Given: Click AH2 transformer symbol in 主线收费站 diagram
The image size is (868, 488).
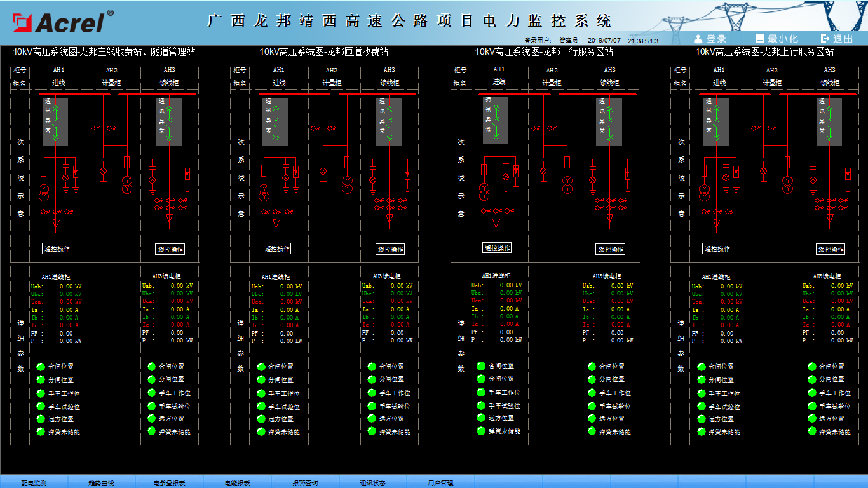Looking at the screenshot, I should [x=127, y=185].
